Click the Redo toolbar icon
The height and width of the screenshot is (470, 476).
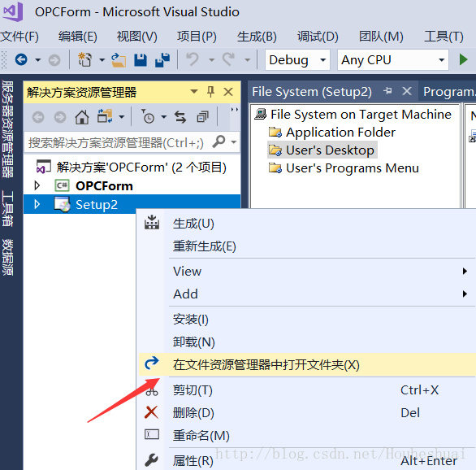coord(228,59)
